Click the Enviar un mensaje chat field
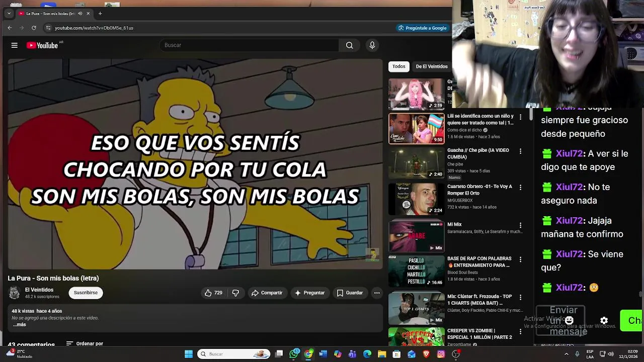Screen dimensions: 644x362 click(560, 320)
